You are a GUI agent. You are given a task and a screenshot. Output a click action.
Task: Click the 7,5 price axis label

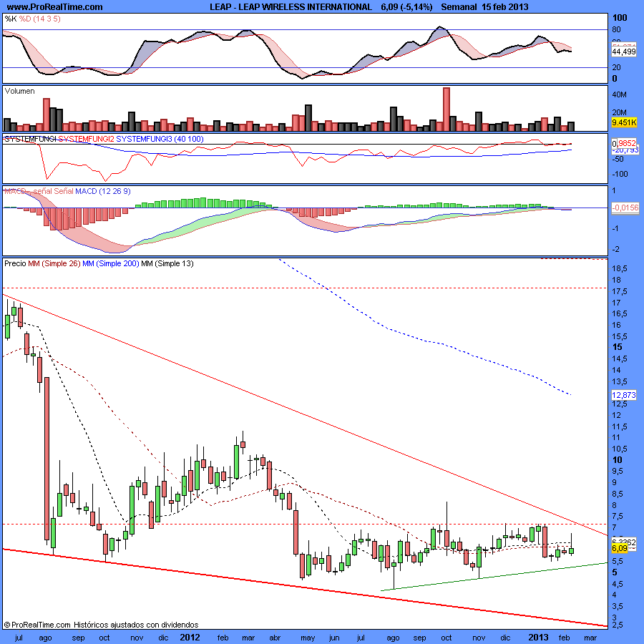click(x=618, y=516)
